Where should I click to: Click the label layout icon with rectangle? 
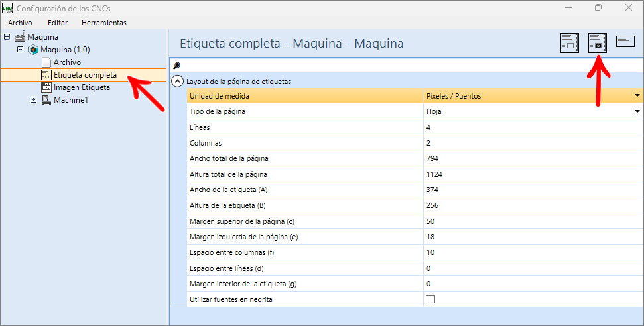tap(570, 43)
